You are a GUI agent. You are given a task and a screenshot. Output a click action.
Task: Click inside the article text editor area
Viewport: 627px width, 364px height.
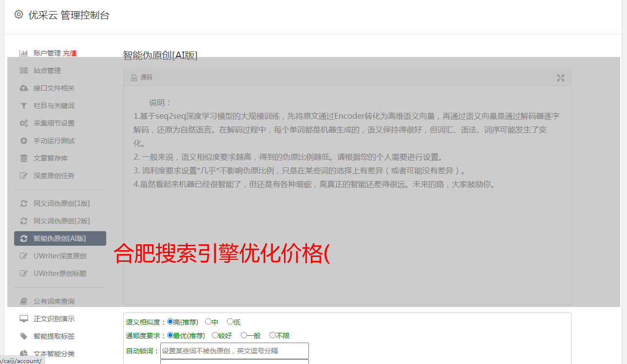point(347,196)
